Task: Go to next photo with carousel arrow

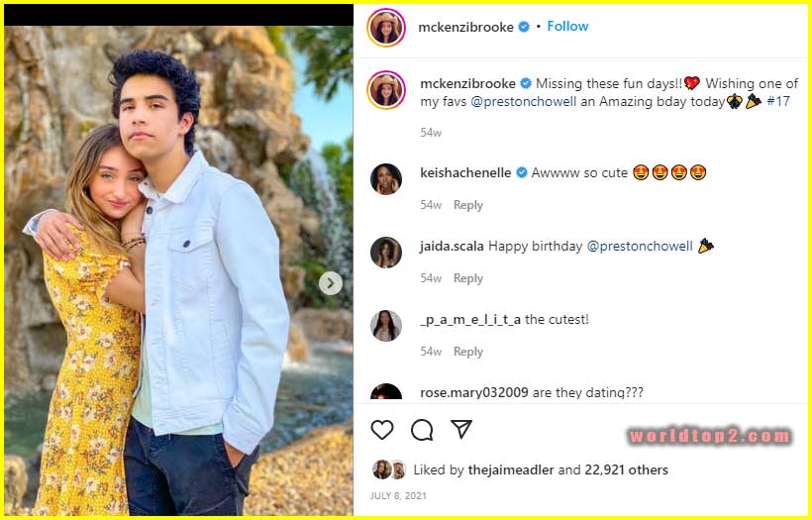Action: click(331, 284)
